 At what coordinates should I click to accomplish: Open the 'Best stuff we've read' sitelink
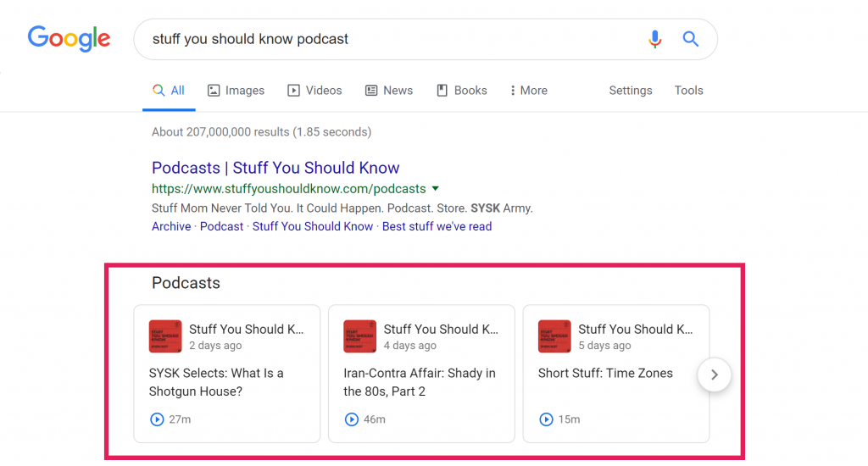pos(437,226)
